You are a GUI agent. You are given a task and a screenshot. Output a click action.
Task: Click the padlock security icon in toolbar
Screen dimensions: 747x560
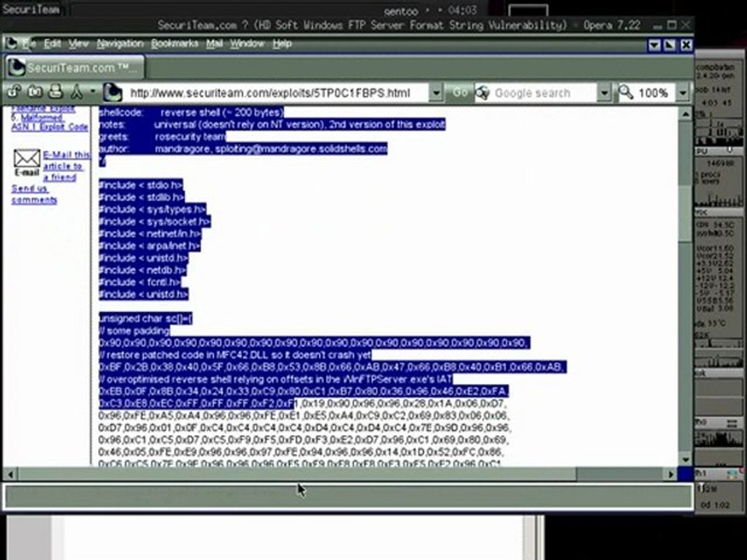pos(14,92)
